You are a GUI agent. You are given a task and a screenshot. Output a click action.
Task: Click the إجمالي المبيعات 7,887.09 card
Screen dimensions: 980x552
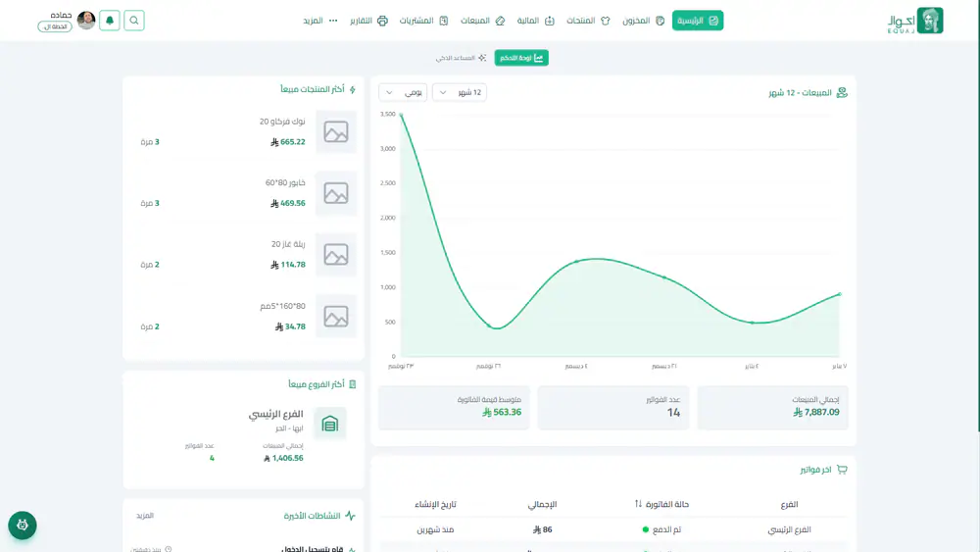click(x=772, y=408)
